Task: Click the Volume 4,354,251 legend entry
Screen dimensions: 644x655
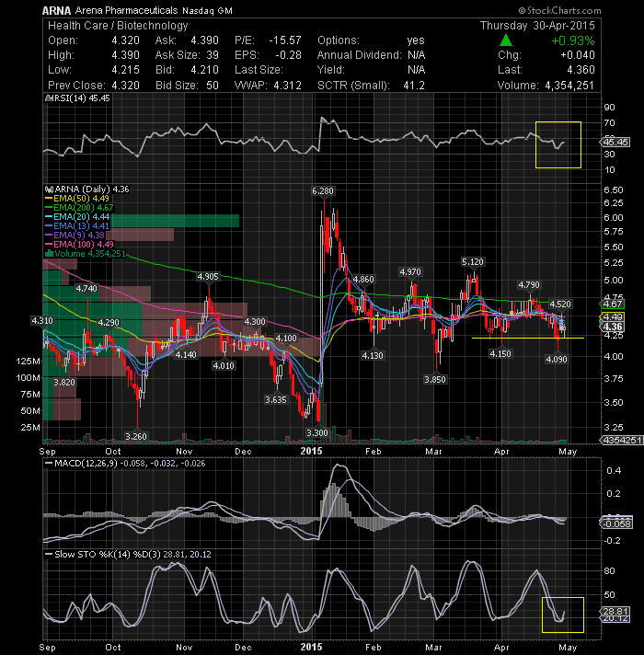Action: [86, 254]
